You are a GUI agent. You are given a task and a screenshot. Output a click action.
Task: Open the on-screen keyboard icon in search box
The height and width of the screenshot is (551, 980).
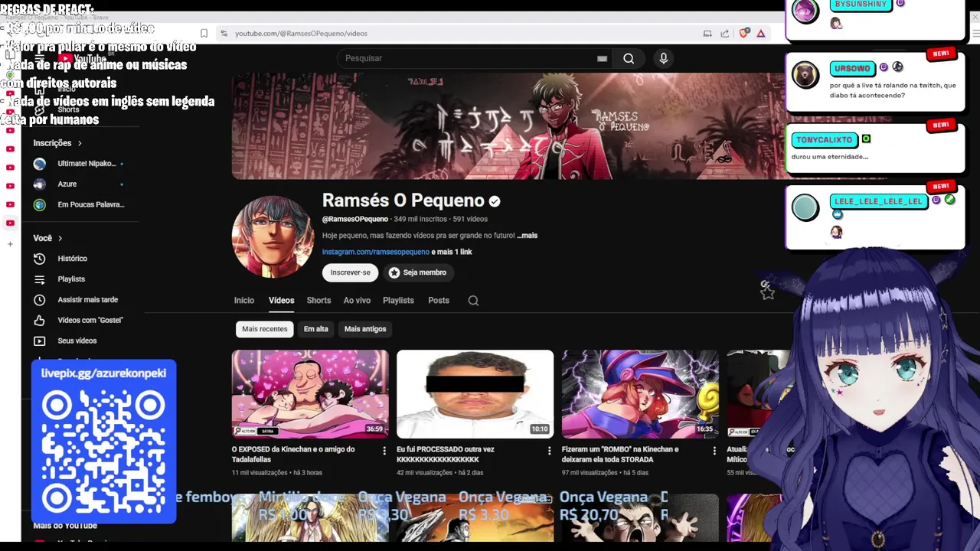tap(602, 58)
